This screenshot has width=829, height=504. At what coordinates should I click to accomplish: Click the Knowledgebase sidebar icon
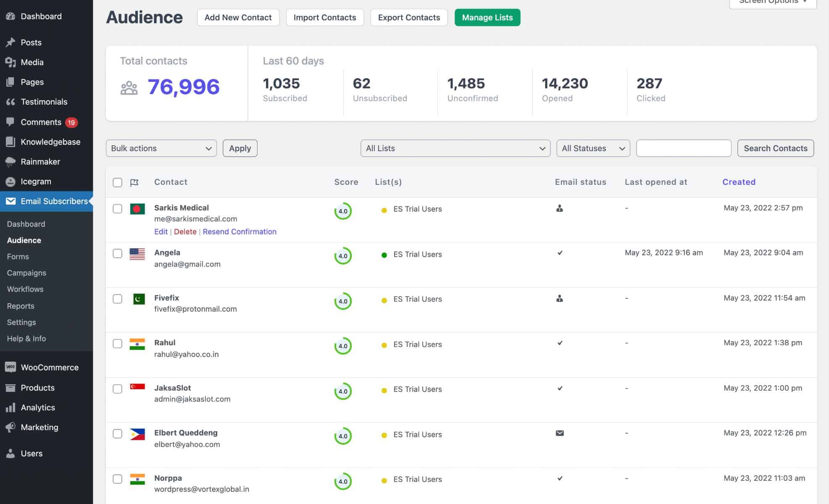tap(11, 142)
